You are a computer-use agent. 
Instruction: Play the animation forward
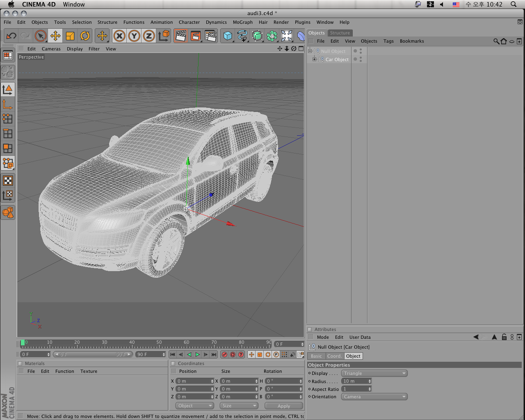point(197,354)
